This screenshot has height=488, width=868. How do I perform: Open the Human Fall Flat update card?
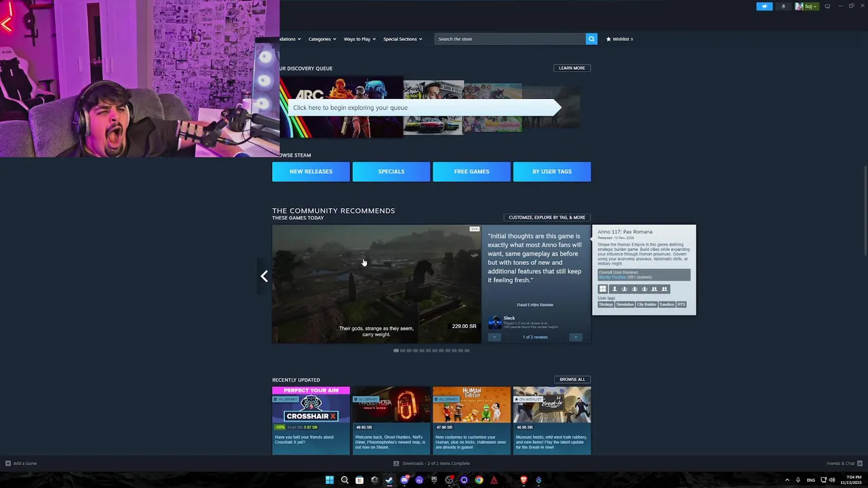(x=471, y=420)
